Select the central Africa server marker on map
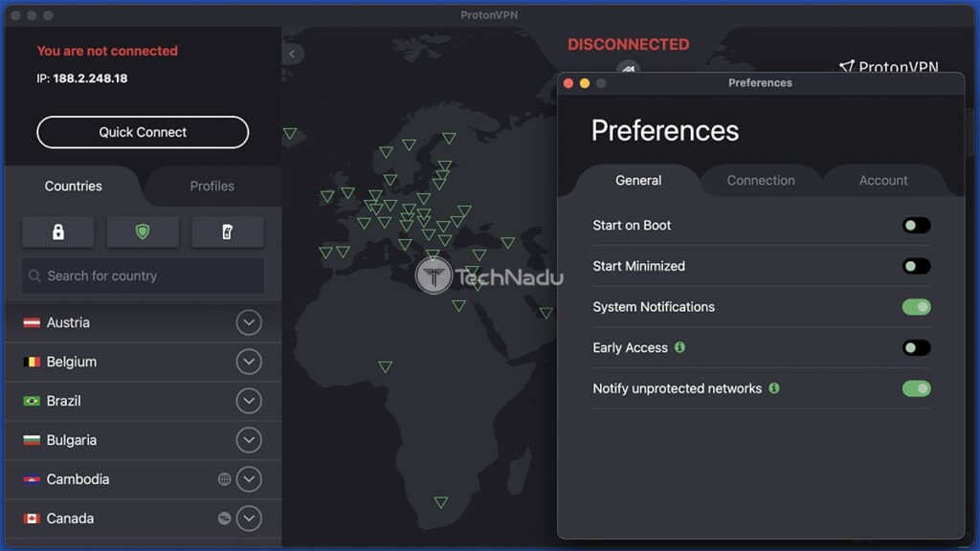The height and width of the screenshot is (551, 980). (386, 366)
